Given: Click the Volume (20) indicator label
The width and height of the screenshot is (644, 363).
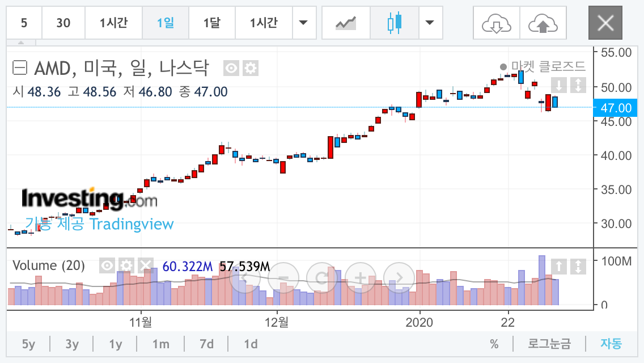Looking at the screenshot, I should click(x=48, y=265).
